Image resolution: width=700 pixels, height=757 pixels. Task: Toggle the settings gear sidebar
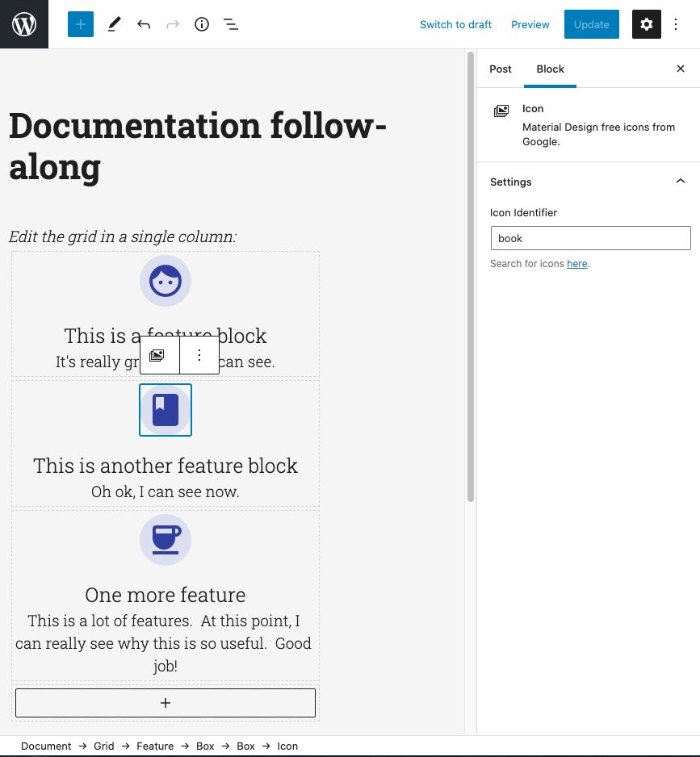(646, 24)
